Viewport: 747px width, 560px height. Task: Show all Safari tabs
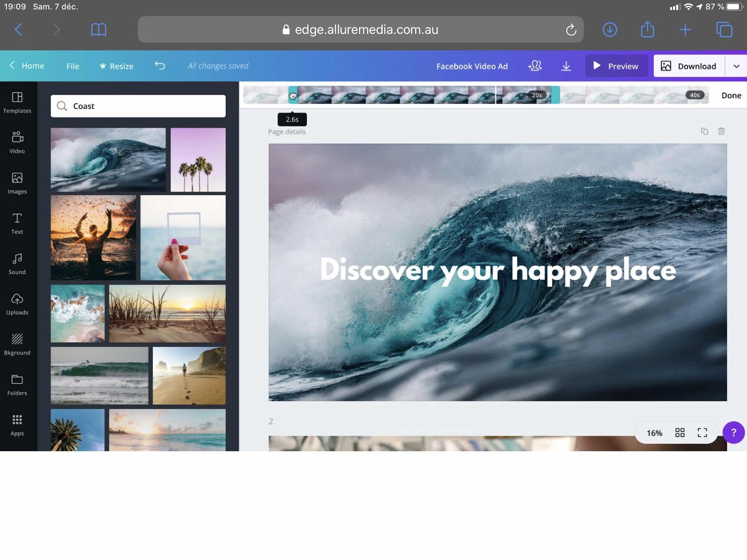point(724,29)
